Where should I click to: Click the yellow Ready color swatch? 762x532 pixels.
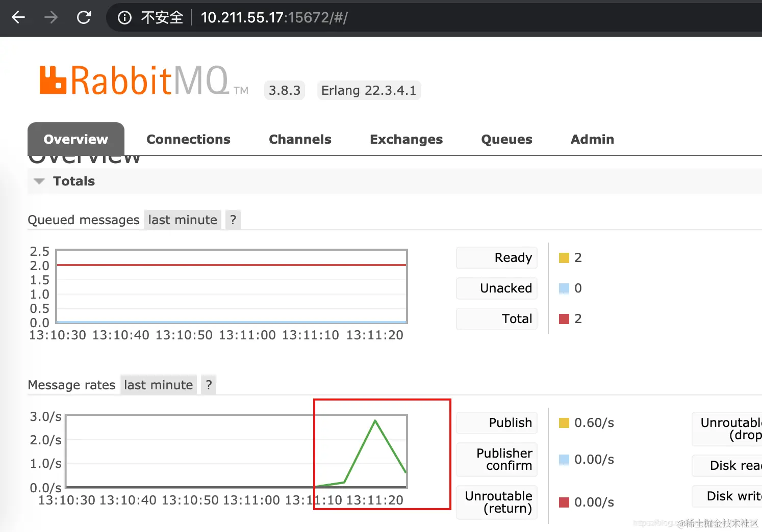(x=564, y=258)
